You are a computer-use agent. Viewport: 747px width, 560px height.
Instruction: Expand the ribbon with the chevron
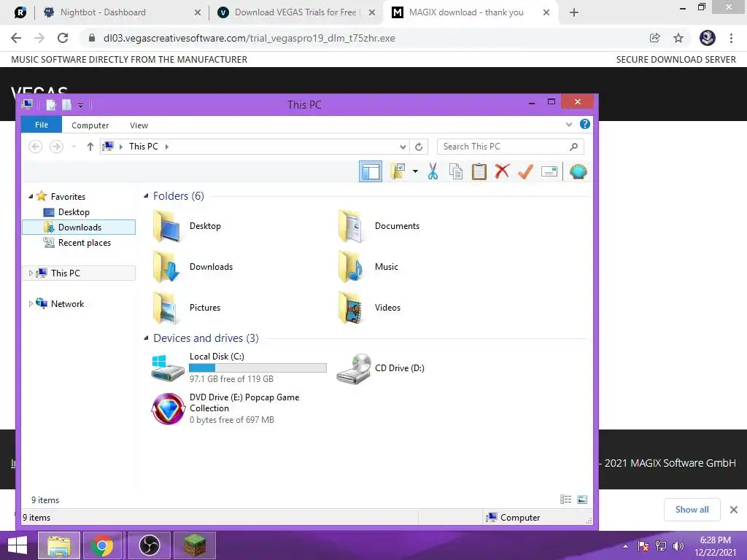[569, 124]
